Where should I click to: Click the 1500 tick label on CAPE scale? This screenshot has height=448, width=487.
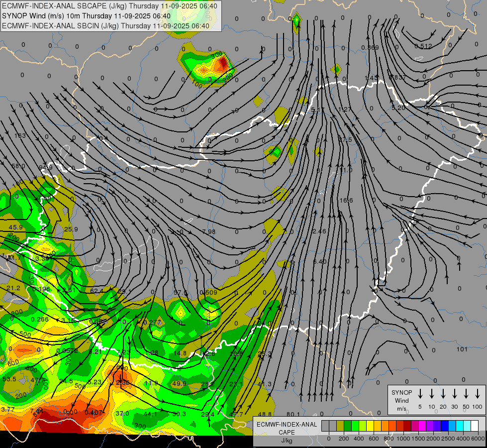point(418,439)
